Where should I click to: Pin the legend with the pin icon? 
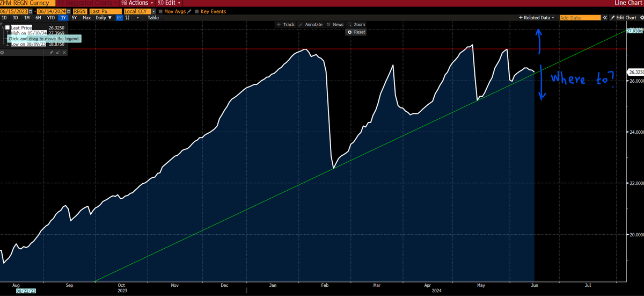click(x=52, y=53)
